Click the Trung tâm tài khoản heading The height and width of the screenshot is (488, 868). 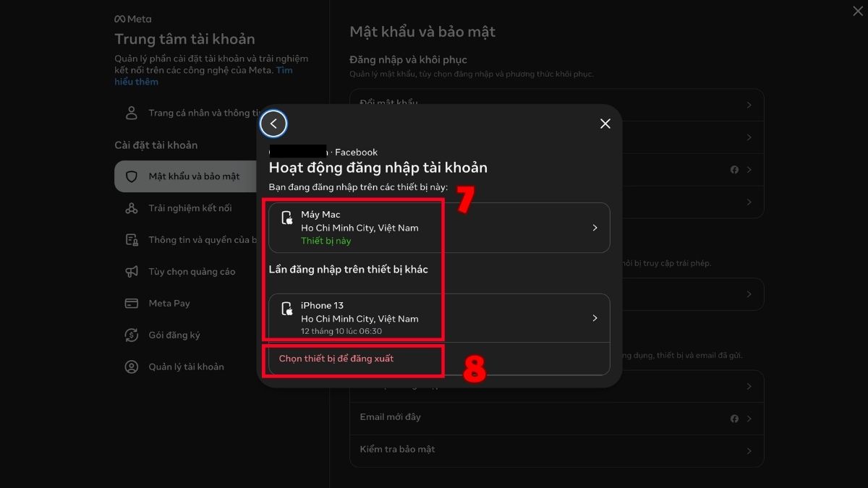click(184, 39)
